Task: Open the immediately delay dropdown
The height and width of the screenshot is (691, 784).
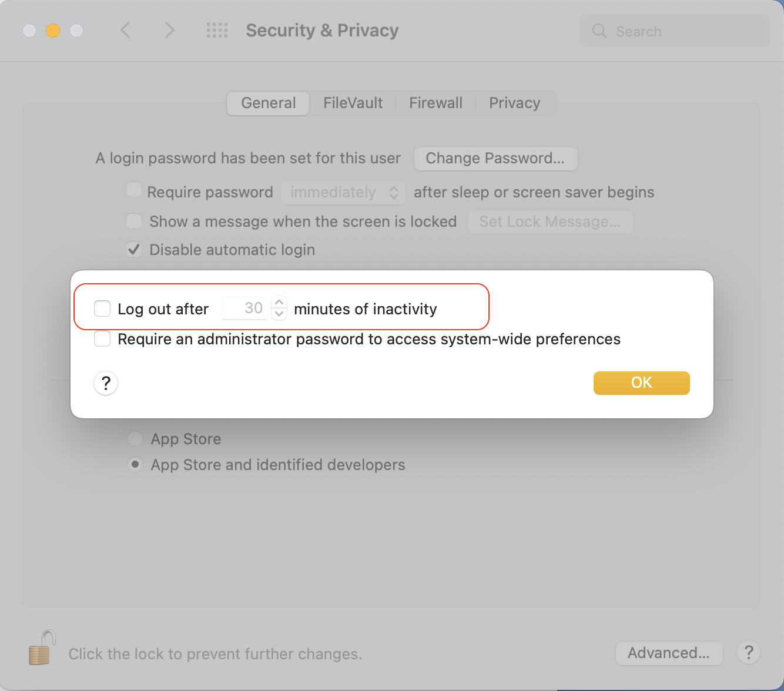Action: click(x=343, y=192)
